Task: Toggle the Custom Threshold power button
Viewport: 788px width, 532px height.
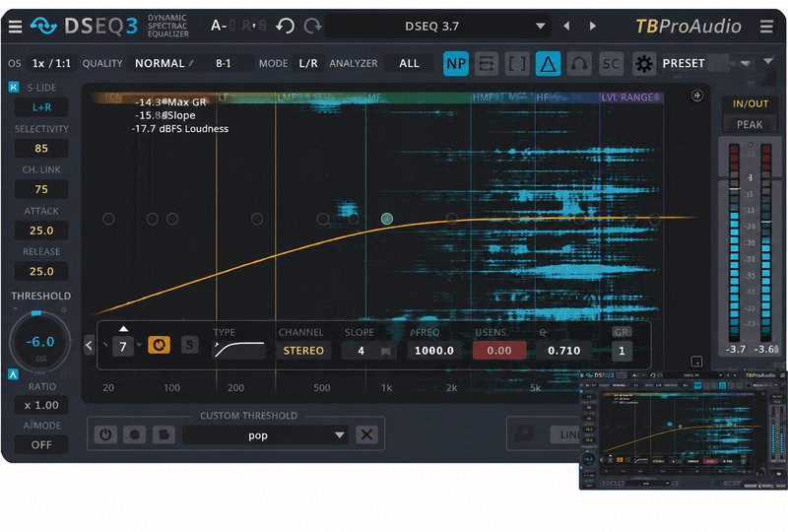Action: 105,434
